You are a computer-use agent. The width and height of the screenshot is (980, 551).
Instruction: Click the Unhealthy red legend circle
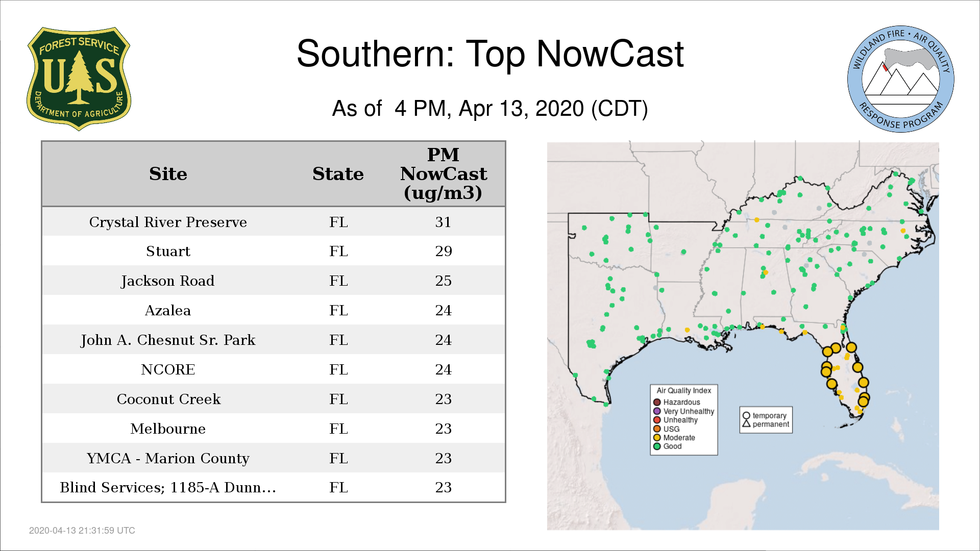[x=657, y=420]
